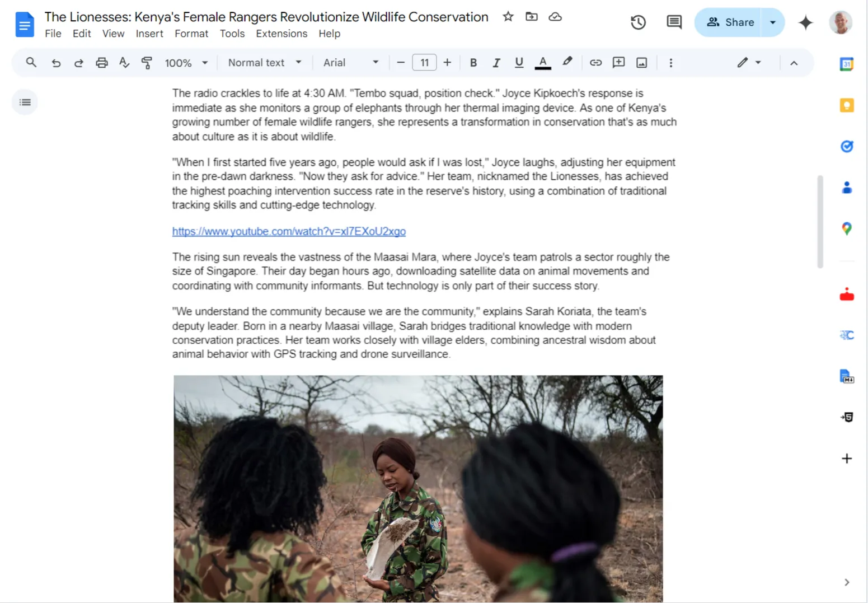Image resolution: width=868 pixels, height=603 pixels.
Task: Follow the YouTube link in document
Action: pos(289,231)
